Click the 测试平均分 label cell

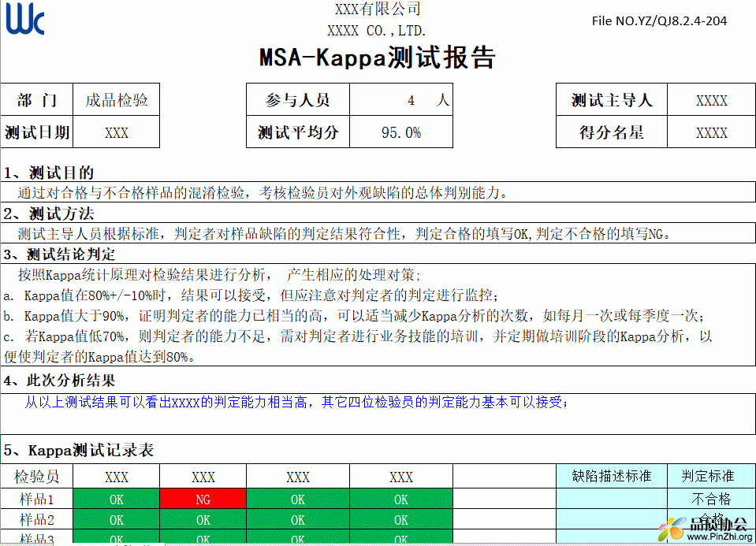[297, 132]
